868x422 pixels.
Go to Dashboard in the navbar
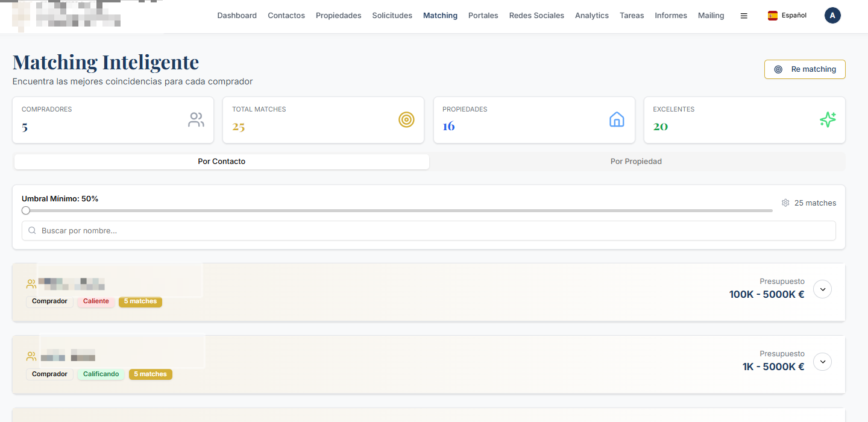[237, 16]
